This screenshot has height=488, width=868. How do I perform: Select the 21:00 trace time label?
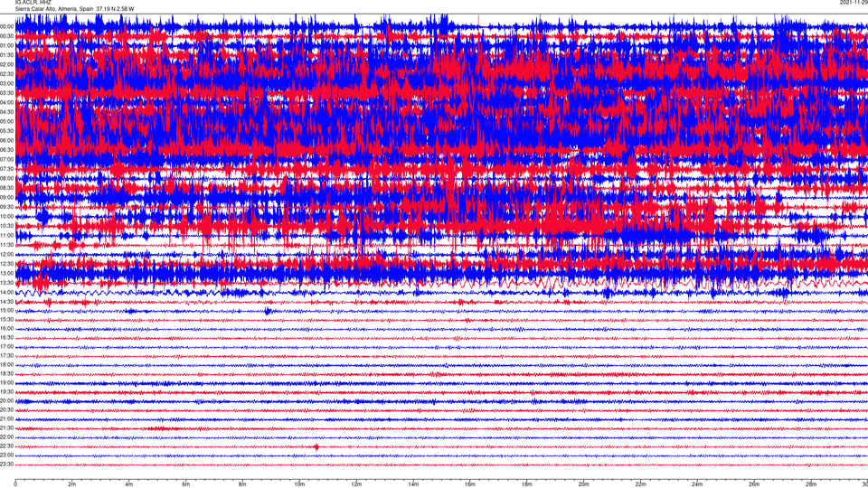6,418
